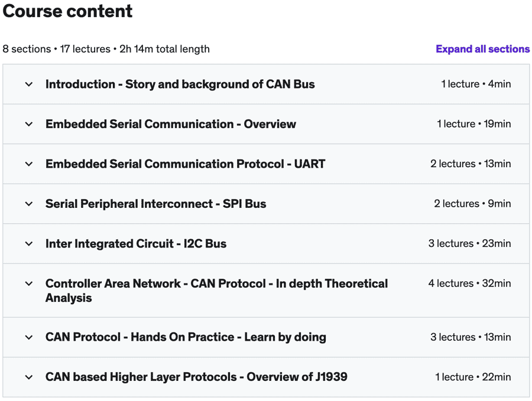Select title 'CAN Protocol - Hands On Practice - Learn by doing'
This screenshot has width=532, height=401.
pyautogui.click(x=186, y=337)
